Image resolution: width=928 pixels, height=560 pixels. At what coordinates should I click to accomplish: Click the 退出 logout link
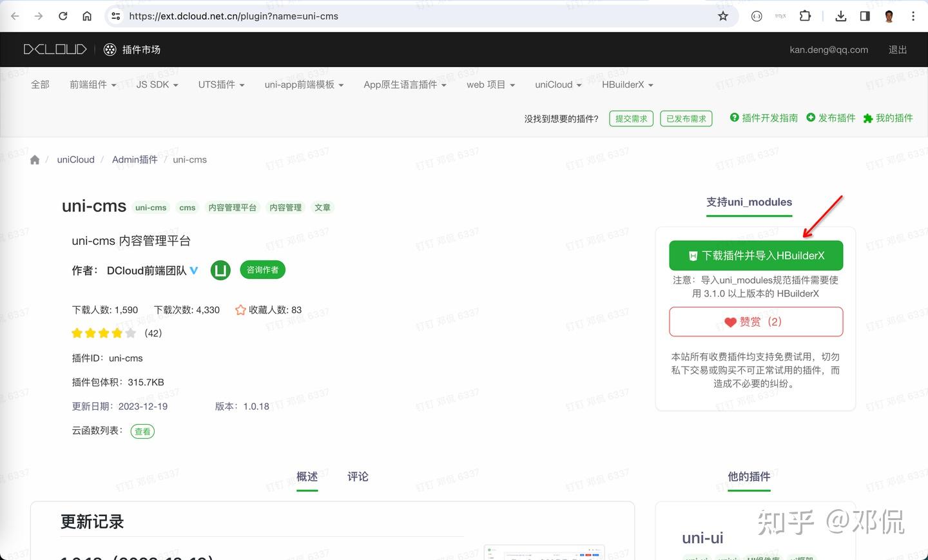898,50
